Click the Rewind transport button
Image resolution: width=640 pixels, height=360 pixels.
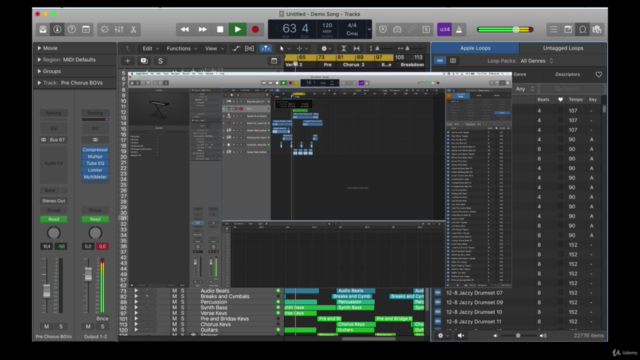coord(185,29)
